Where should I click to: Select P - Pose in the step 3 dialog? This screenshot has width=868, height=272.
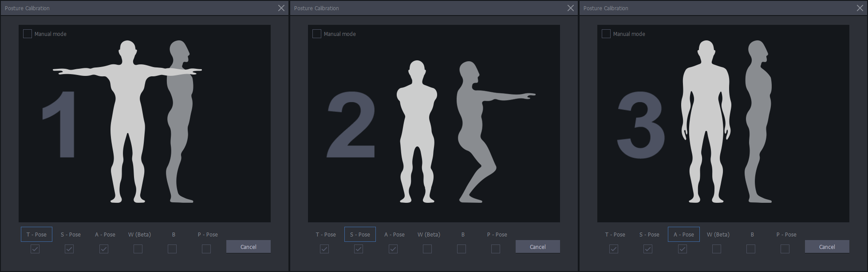pyautogui.click(x=786, y=234)
